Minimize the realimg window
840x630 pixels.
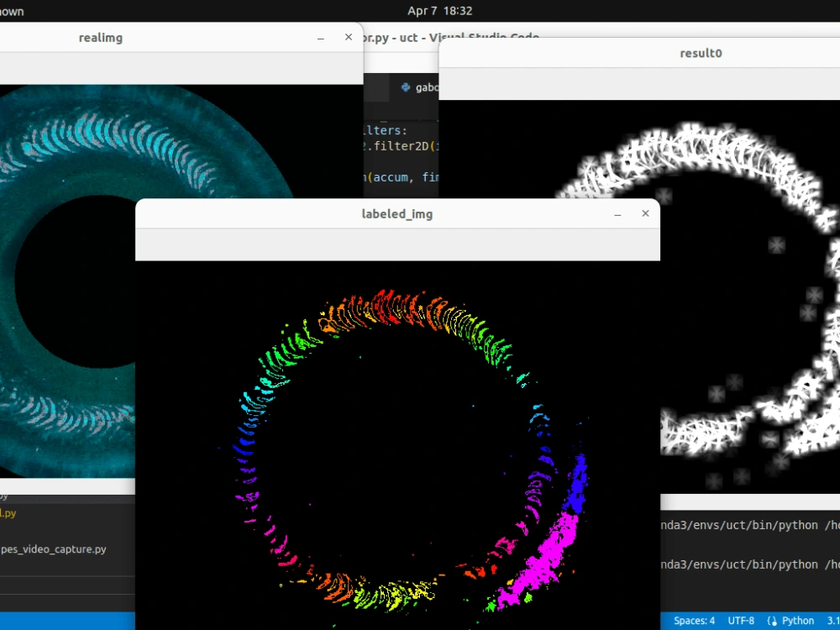point(320,38)
